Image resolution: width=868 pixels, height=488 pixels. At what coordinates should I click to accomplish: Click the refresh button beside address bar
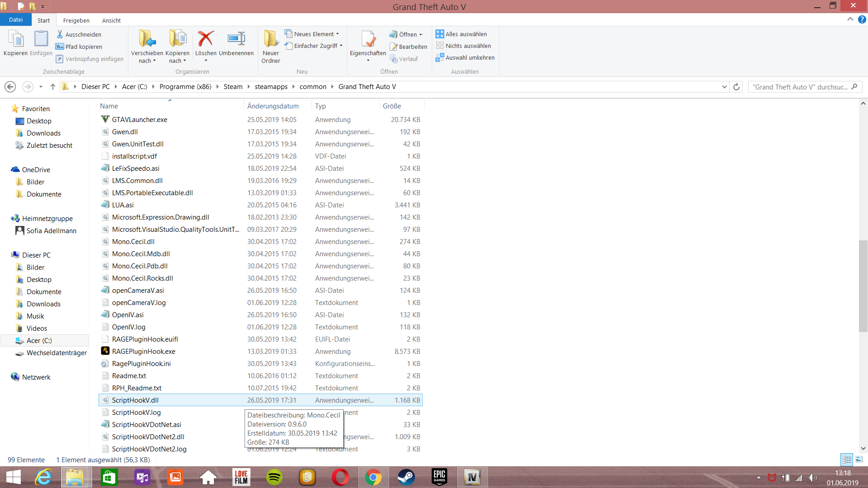point(736,87)
